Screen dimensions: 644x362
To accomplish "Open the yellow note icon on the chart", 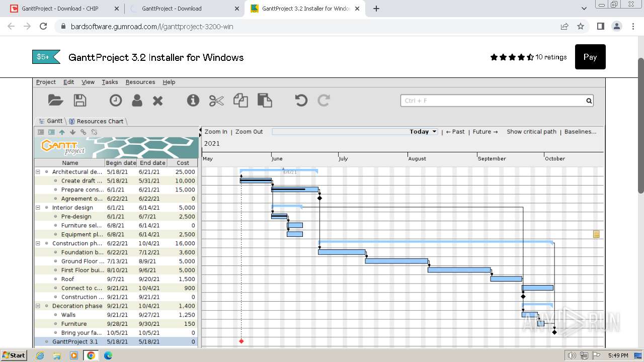I will point(596,234).
